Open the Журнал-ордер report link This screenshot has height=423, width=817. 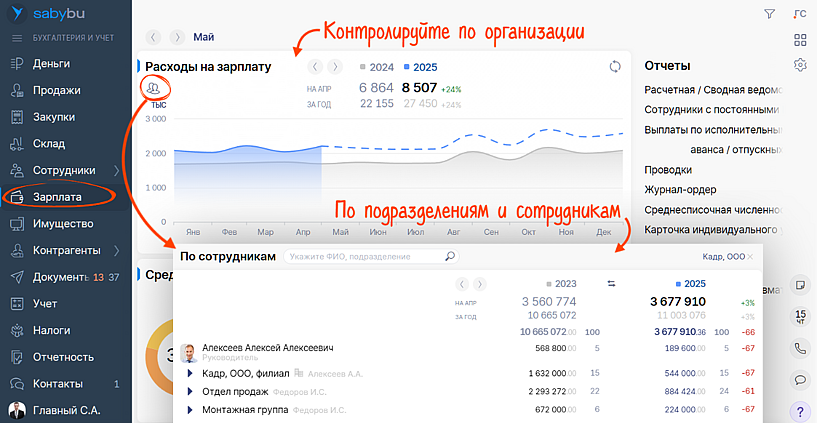(684, 190)
